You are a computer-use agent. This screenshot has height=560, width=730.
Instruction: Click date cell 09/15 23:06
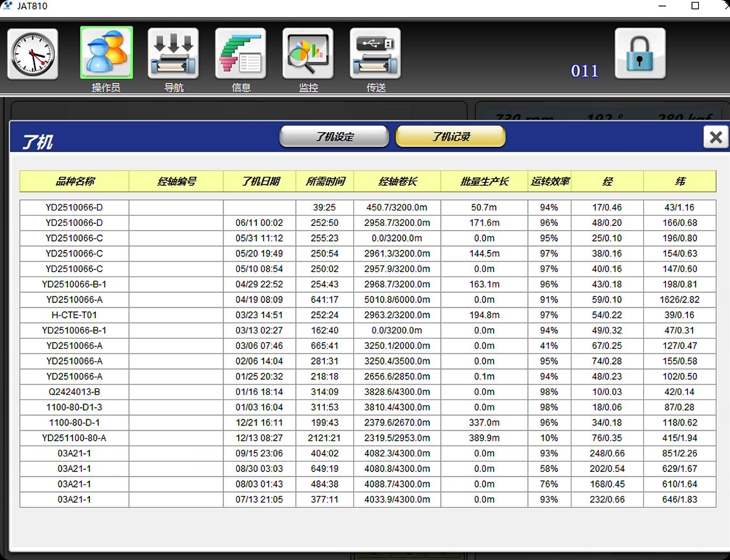(260, 453)
